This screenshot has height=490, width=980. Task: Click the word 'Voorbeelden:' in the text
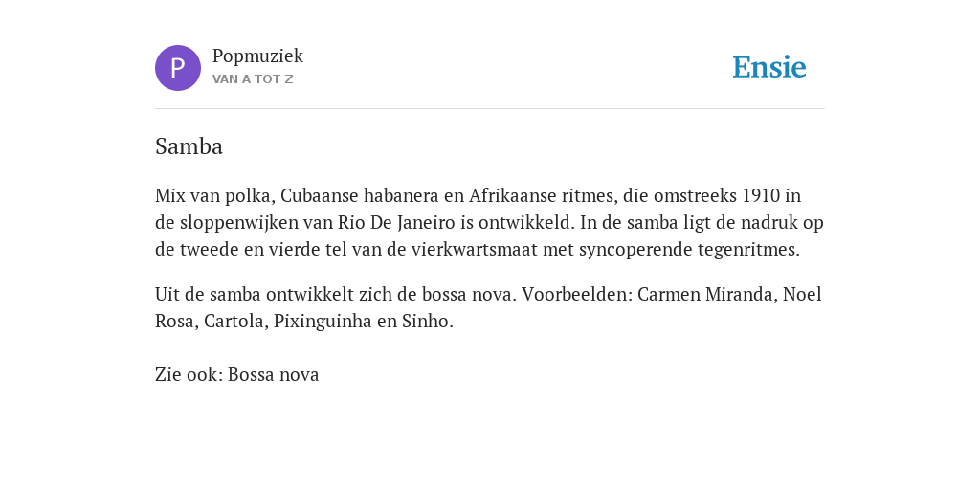tap(577, 294)
